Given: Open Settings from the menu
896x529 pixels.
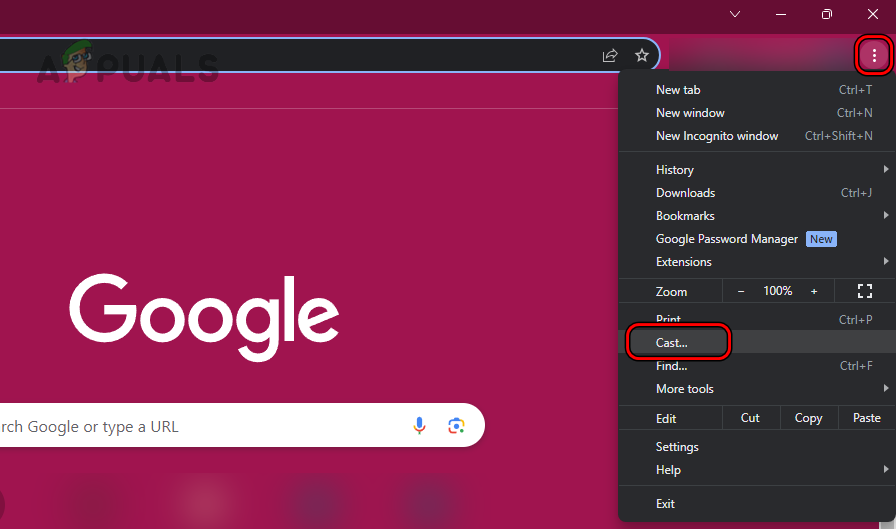Looking at the screenshot, I should coord(757,447).
